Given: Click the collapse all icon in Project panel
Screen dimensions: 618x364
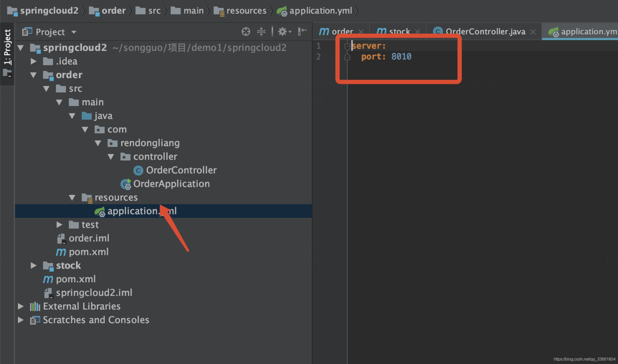Looking at the screenshot, I should pyautogui.click(x=261, y=32).
